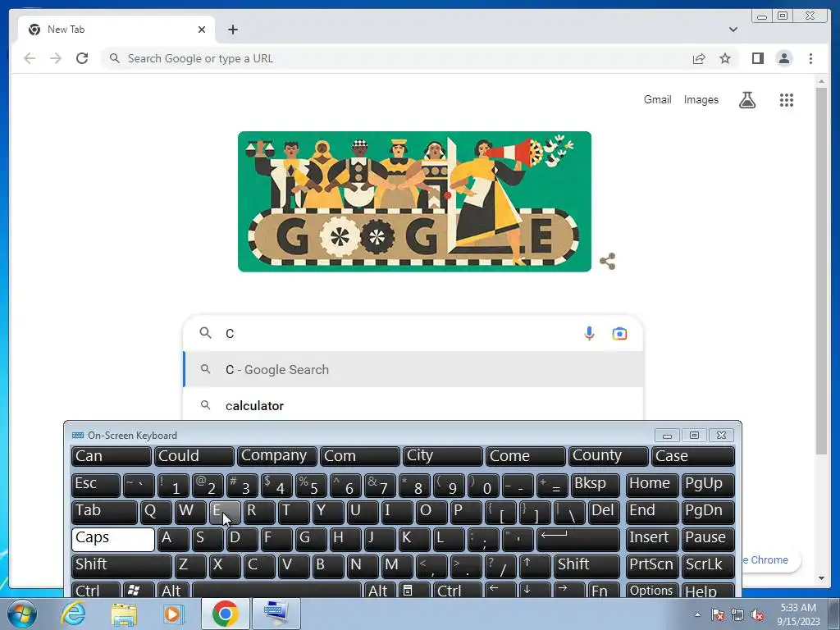Click the scrollbar down arrow

821,578
